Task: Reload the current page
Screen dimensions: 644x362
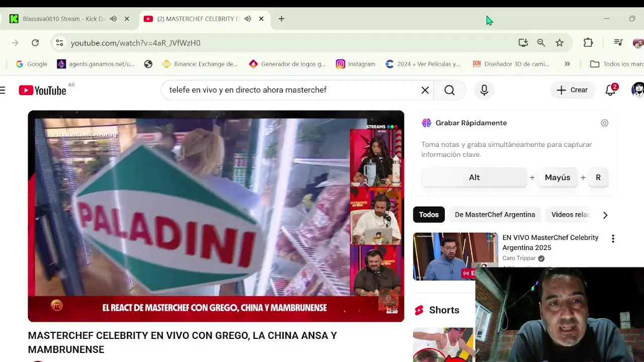Action: pos(35,43)
